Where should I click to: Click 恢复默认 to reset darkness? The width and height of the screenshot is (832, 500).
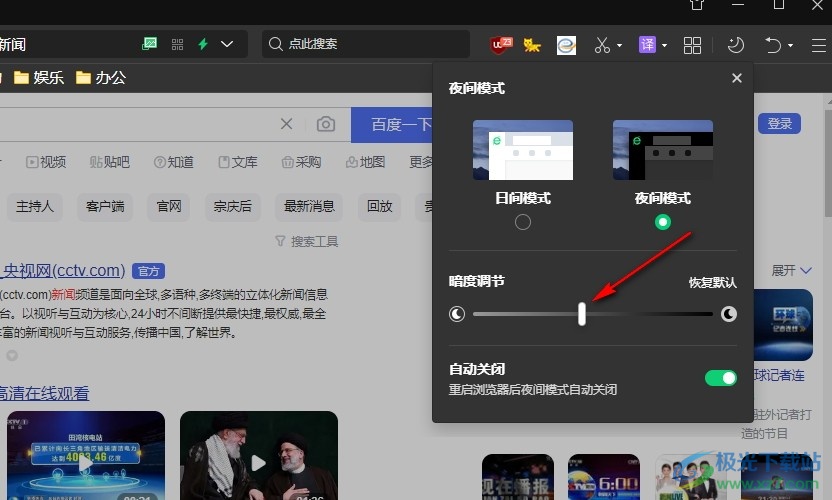713,282
